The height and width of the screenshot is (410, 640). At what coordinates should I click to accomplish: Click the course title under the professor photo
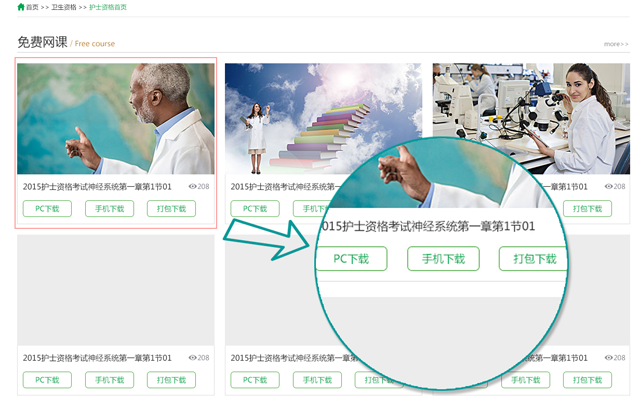pyautogui.click(x=97, y=187)
